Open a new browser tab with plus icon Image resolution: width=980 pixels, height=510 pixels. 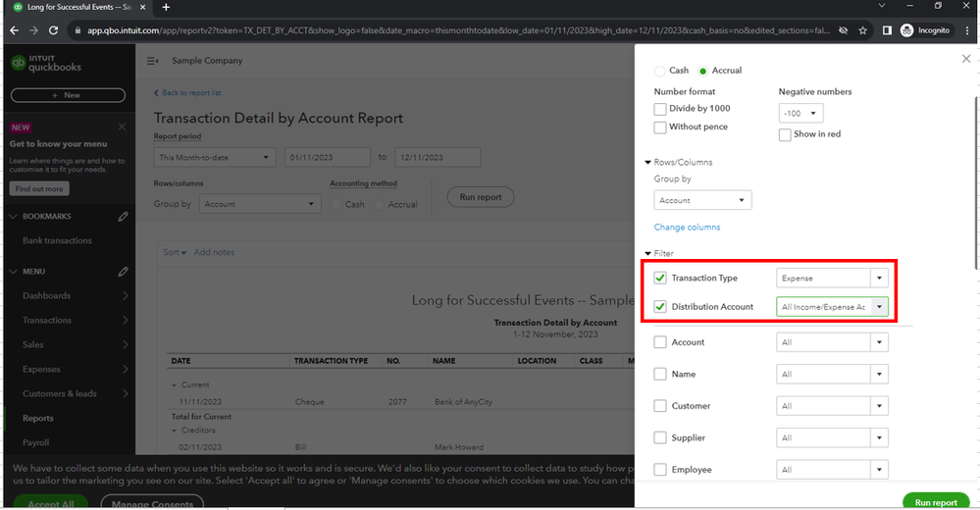(166, 7)
